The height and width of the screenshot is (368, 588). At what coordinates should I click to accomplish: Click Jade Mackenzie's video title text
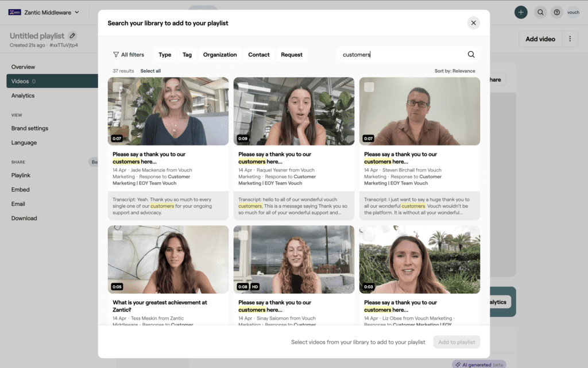click(x=149, y=158)
